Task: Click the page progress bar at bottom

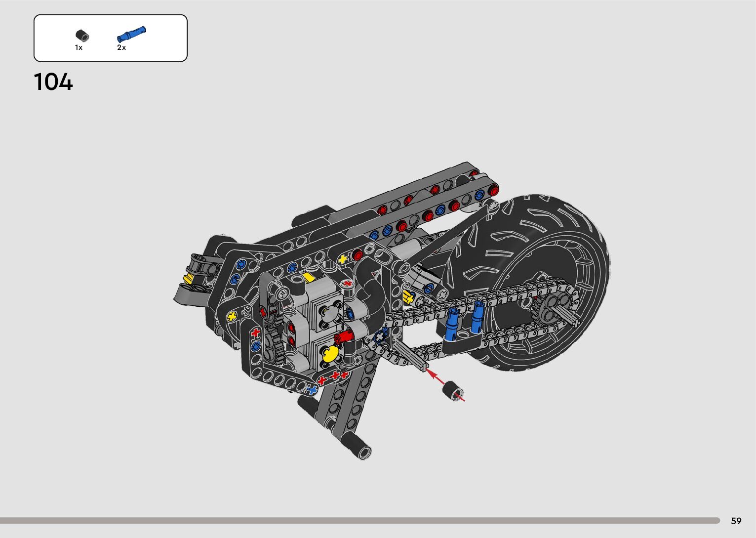Action: click(x=359, y=520)
